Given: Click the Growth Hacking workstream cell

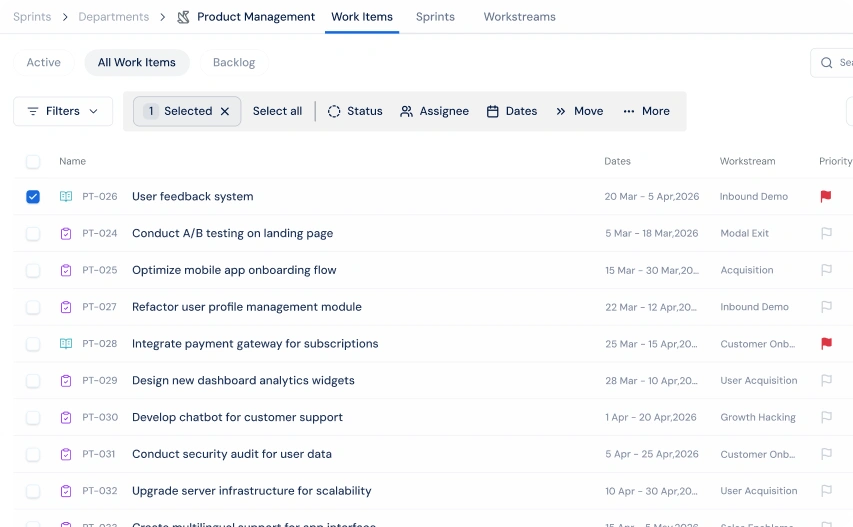Looking at the screenshot, I should click(x=758, y=417).
